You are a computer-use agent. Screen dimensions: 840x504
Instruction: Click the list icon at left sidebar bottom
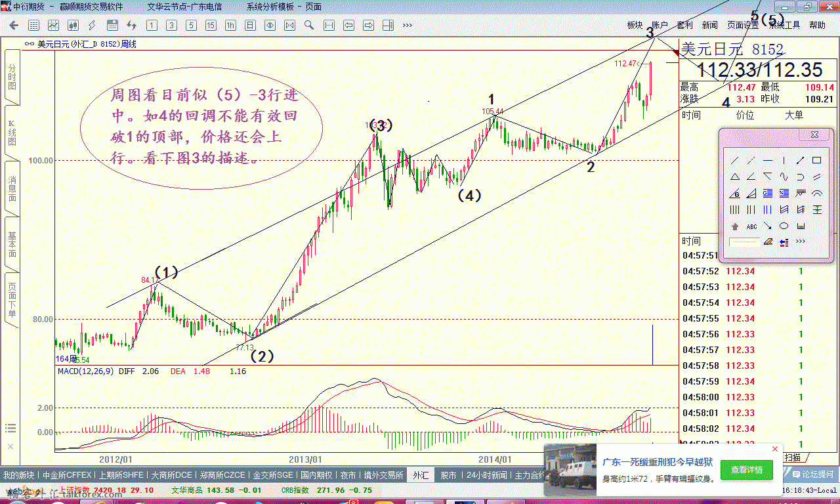pos(10,429)
